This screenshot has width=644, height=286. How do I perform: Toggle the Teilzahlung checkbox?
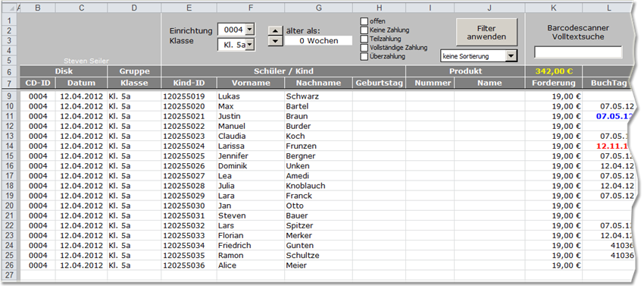pos(364,39)
